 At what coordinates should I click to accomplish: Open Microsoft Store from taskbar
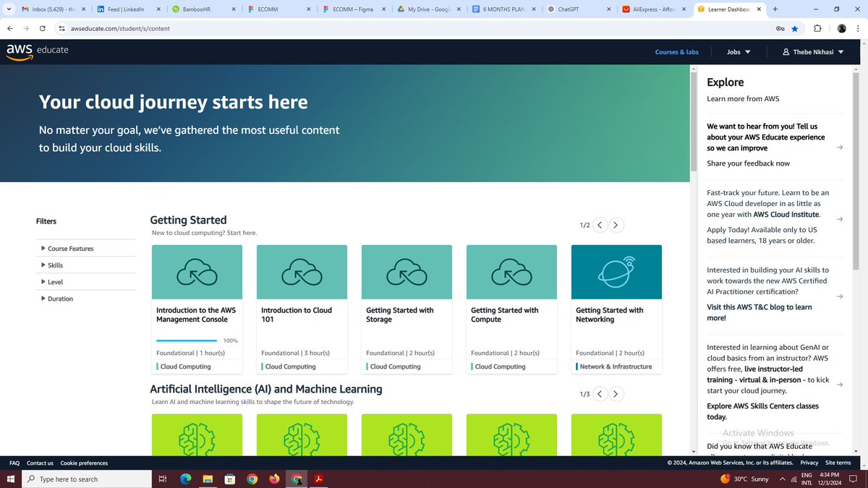(x=229, y=479)
